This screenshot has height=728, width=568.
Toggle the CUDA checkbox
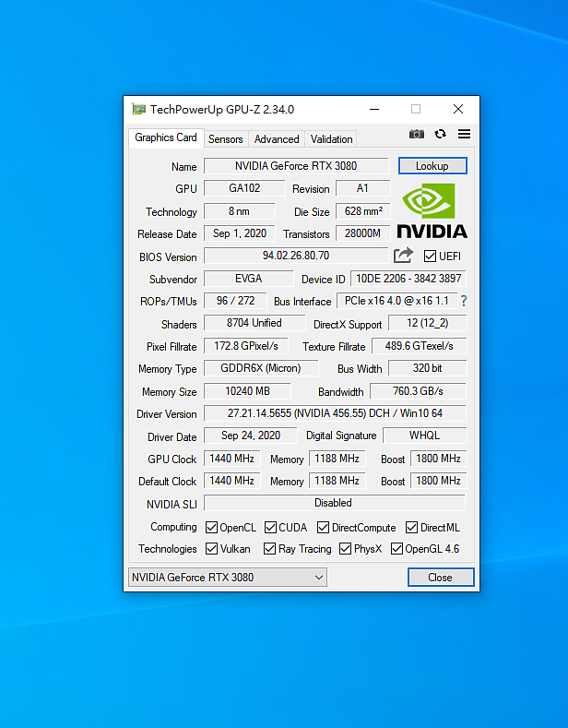click(x=270, y=528)
